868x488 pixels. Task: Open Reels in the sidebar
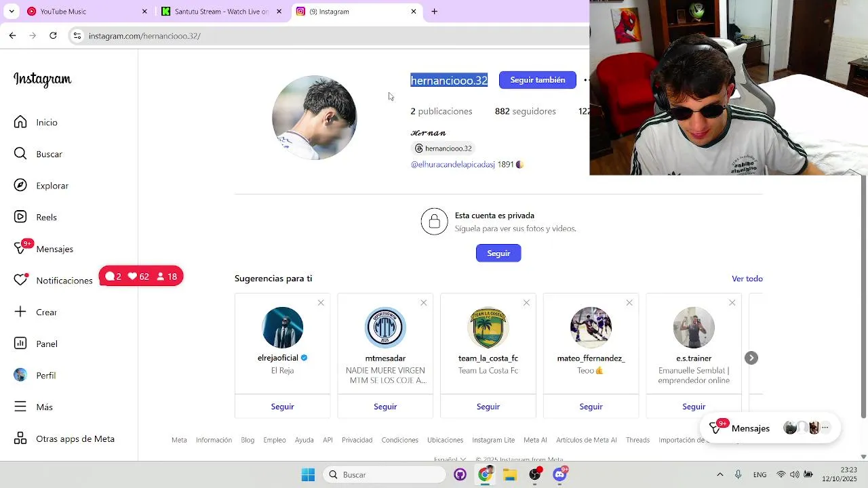36,217
